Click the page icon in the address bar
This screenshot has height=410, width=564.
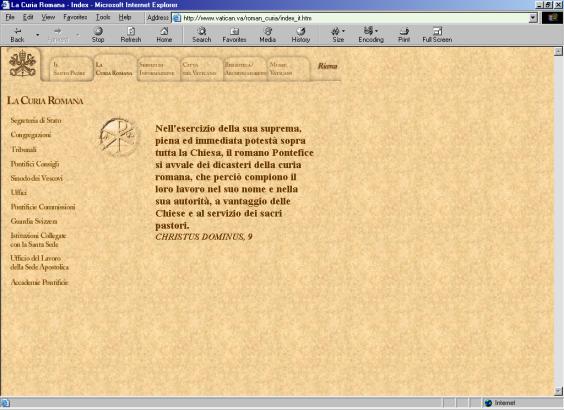177,18
